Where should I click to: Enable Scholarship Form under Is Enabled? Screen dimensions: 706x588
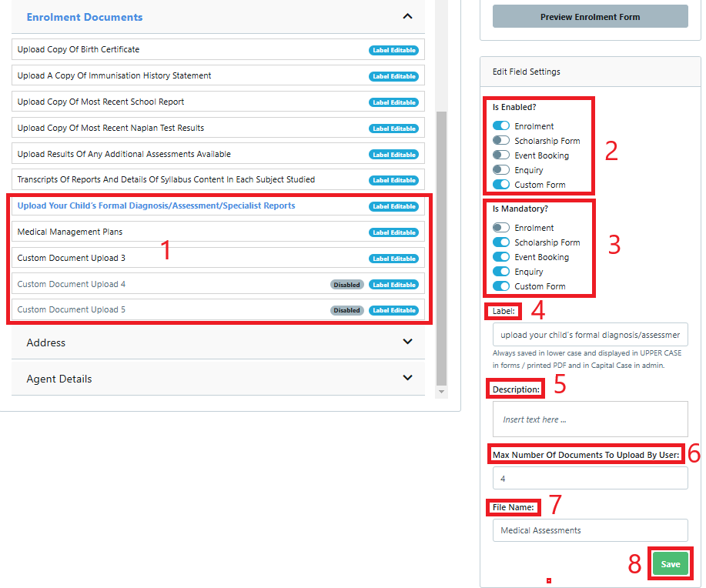(500, 140)
